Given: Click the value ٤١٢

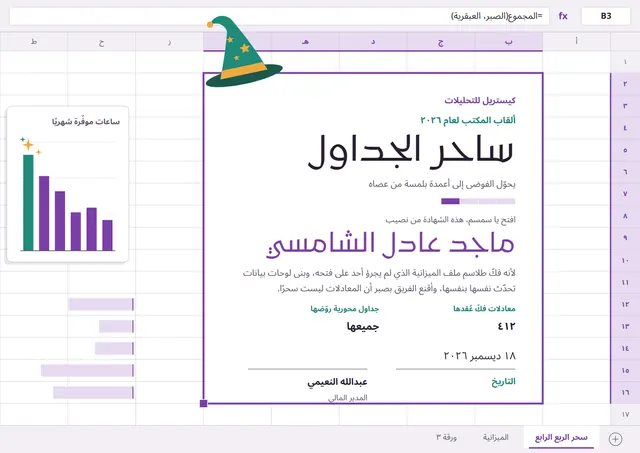Looking at the screenshot, I should 507,326.
